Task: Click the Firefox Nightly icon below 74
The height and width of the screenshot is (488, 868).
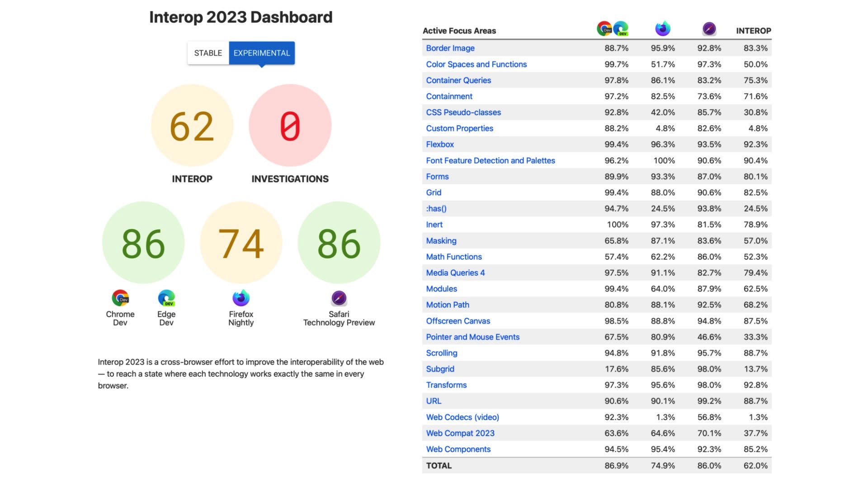Action: coord(241,298)
